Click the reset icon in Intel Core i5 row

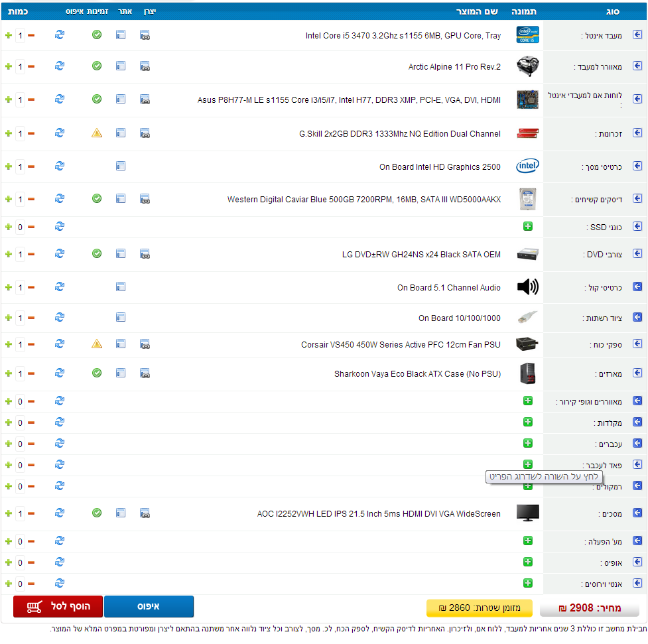pyautogui.click(x=59, y=34)
